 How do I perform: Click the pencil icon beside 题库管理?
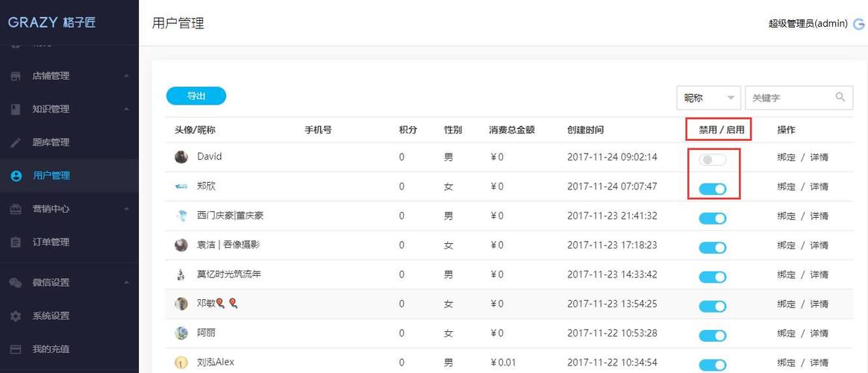[16, 142]
